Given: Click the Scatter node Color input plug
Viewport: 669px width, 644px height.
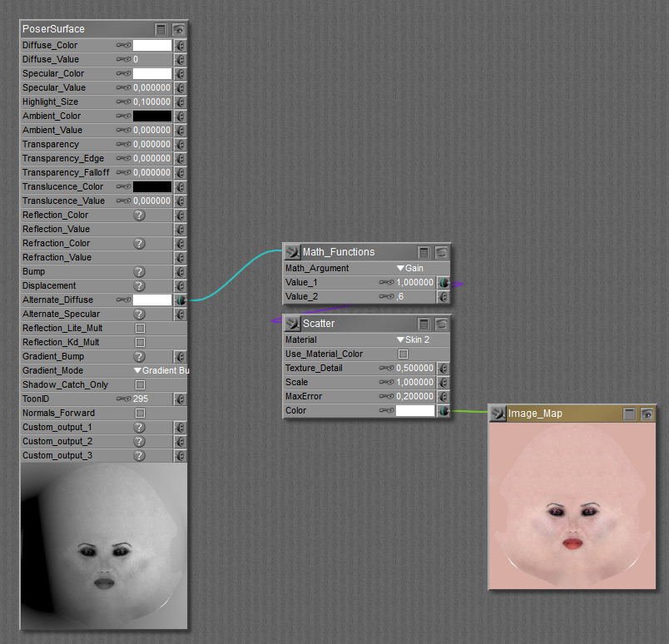Looking at the screenshot, I should (x=444, y=411).
